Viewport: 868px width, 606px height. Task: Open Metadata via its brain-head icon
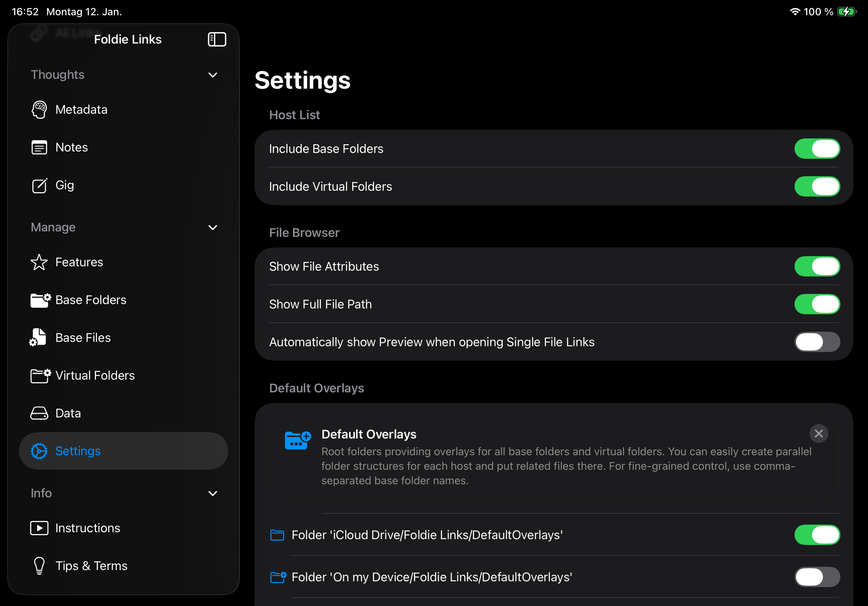click(x=39, y=110)
